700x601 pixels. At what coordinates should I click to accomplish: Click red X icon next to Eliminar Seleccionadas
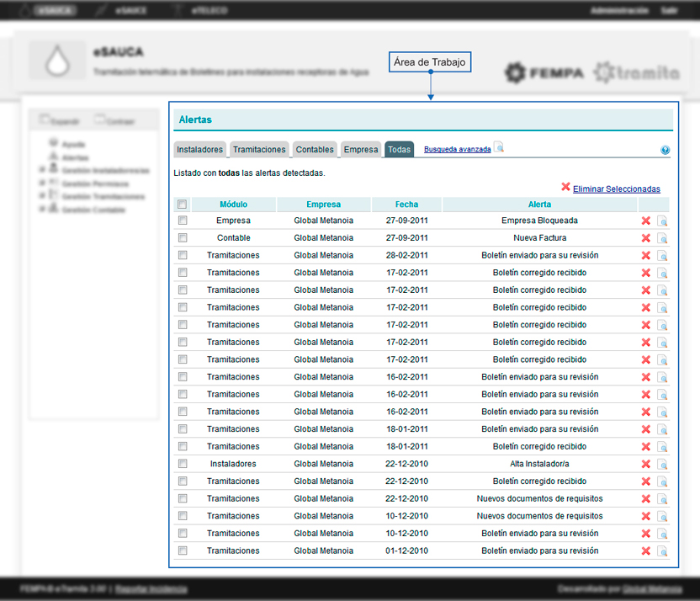565,188
